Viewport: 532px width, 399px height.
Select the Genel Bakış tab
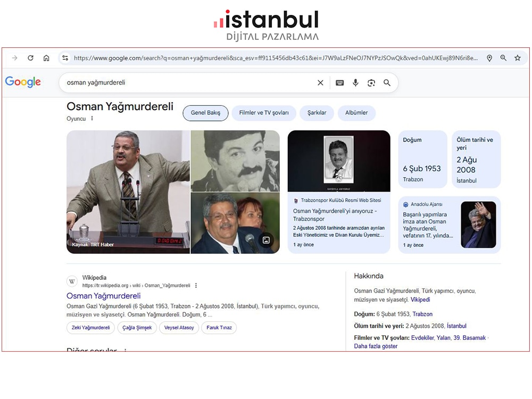(x=205, y=113)
